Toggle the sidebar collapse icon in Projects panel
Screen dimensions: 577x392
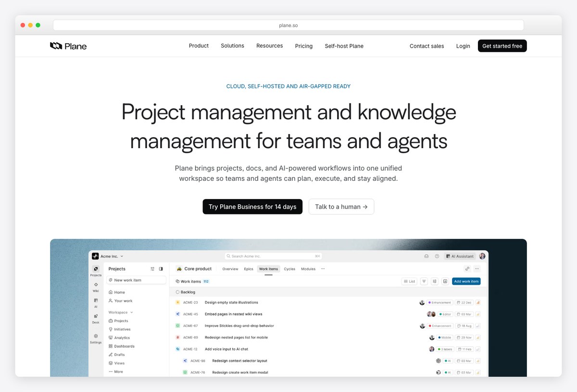[x=161, y=269]
